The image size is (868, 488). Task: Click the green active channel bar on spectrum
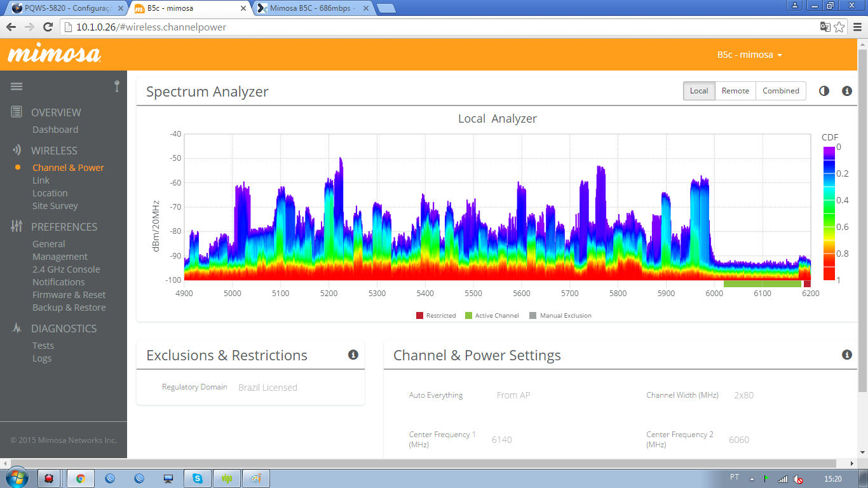coord(763,283)
